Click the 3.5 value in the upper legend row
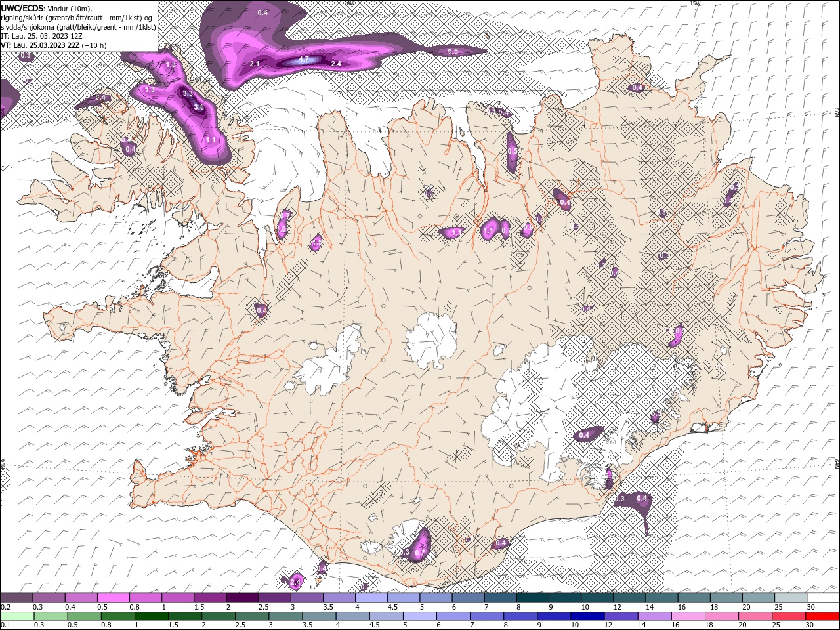Image resolution: width=840 pixels, height=630 pixels. tap(328, 607)
